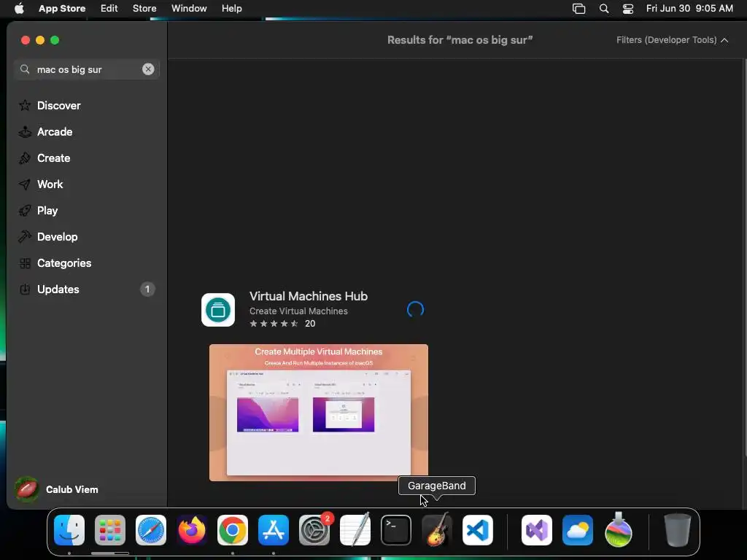Open Launchpad from the Dock
747x560 pixels.
110,530
